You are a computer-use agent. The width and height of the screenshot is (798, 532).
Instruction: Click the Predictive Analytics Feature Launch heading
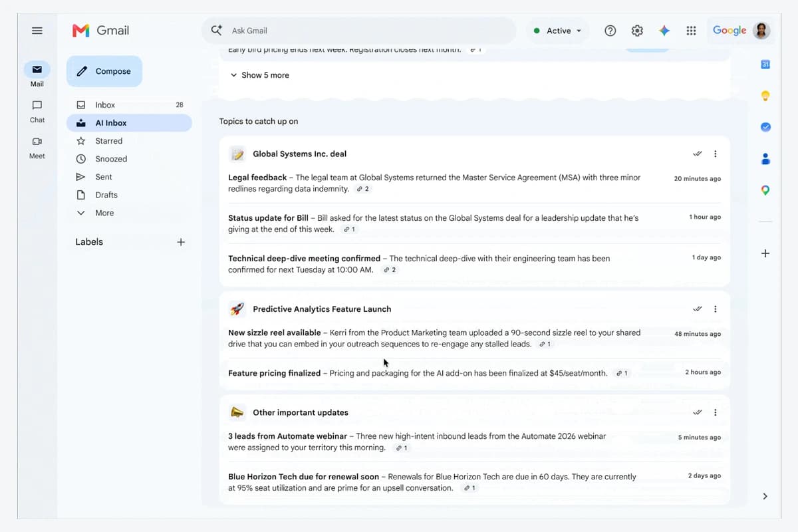322,309
